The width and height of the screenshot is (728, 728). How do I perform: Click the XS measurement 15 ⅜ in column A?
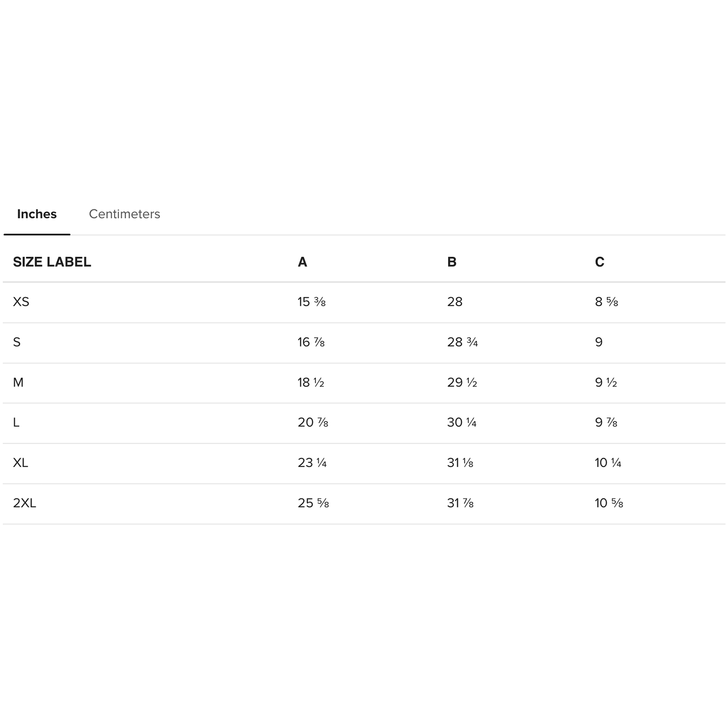pos(312,302)
